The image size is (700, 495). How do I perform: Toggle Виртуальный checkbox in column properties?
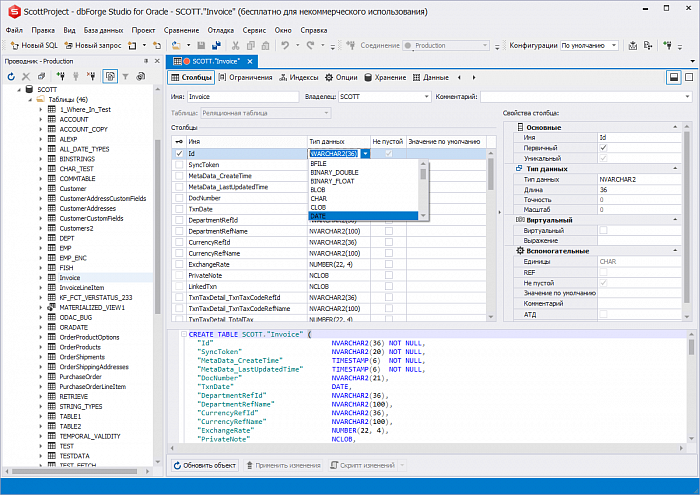pyautogui.click(x=604, y=230)
